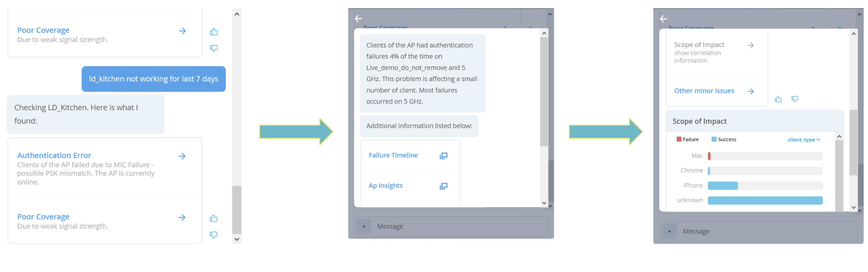Open the Failure Timeline popup icon
Image resolution: width=868 pixels, height=272 pixels.
click(x=443, y=156)
